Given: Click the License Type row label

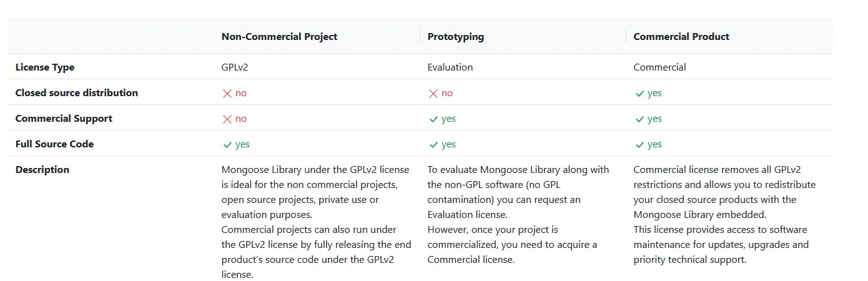Looking at the screenshot, I should pos(45,67).
